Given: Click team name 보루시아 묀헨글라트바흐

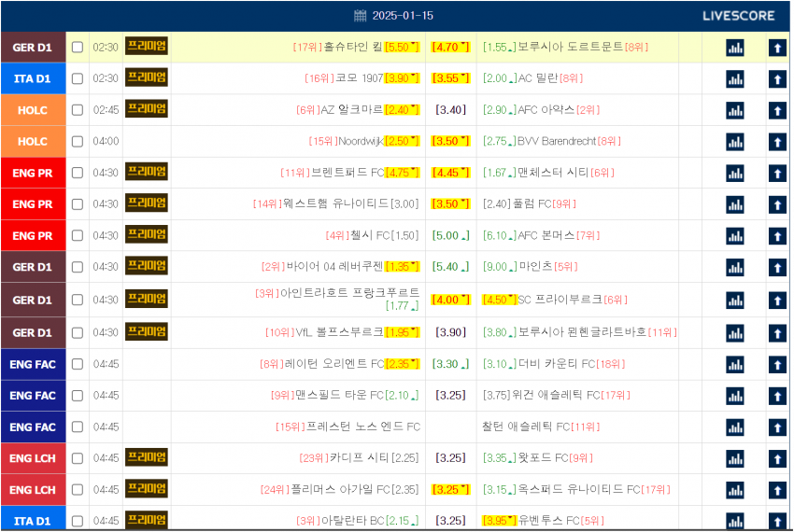Looking at the screenshot, I should [x=582, y=331].
